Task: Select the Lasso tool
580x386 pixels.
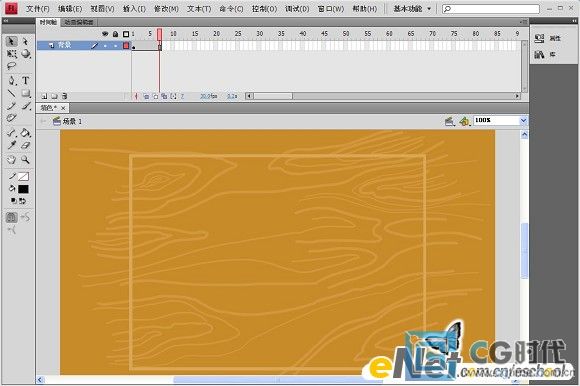Action: coord(11,66)
